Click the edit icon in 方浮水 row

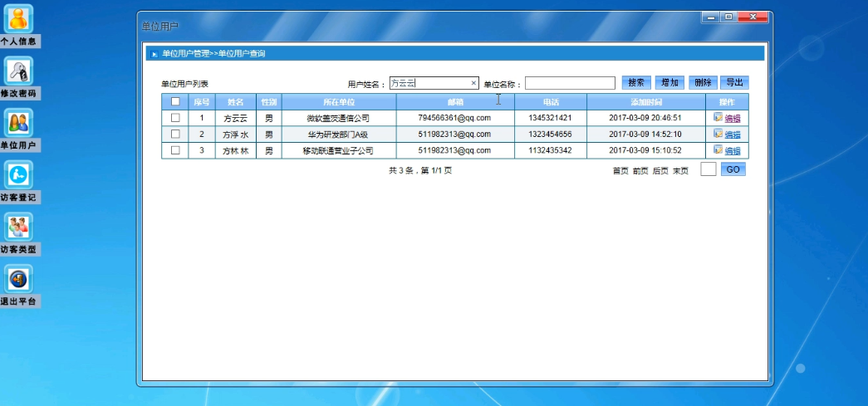[x=718, y=134]
